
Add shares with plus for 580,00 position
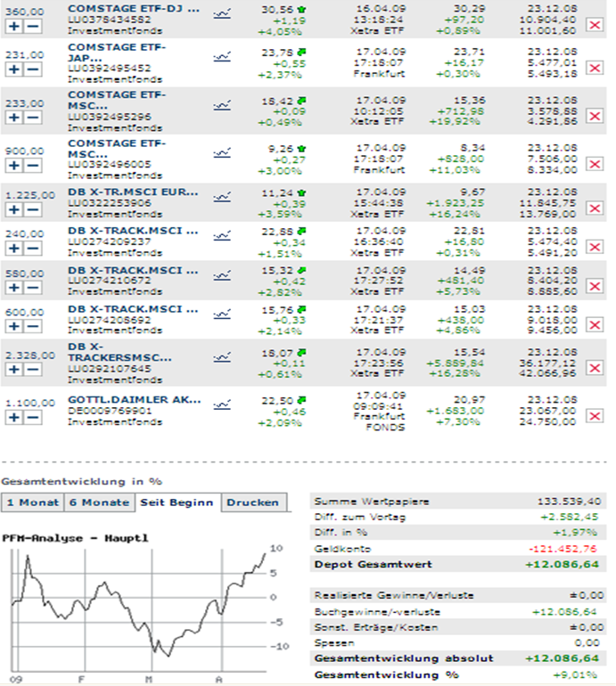point(14,288)
